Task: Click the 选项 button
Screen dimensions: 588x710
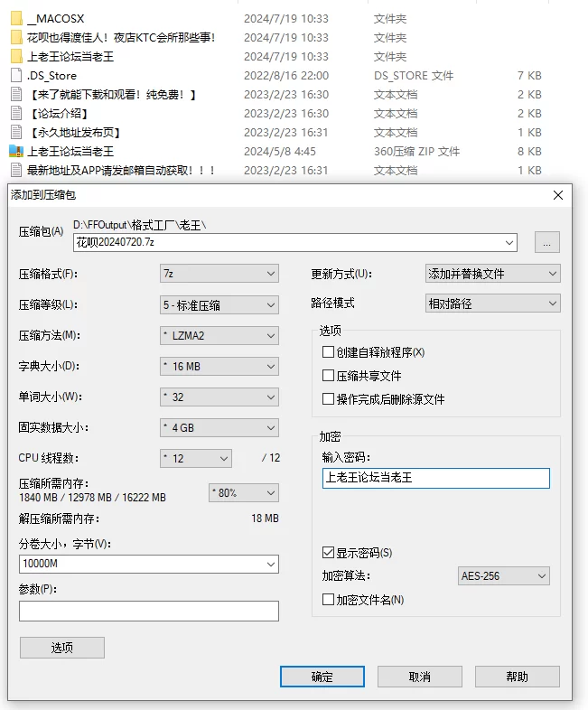Action: click(62, 648)
